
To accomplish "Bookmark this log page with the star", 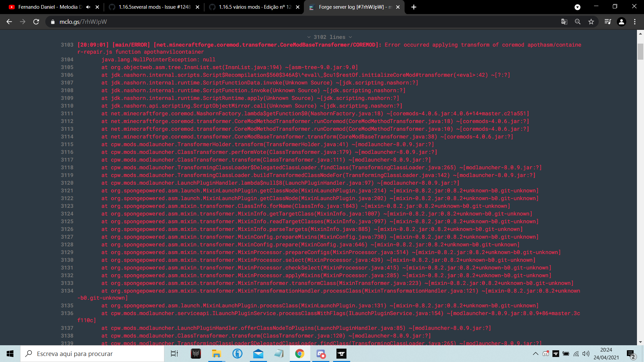I will point(591,21).
